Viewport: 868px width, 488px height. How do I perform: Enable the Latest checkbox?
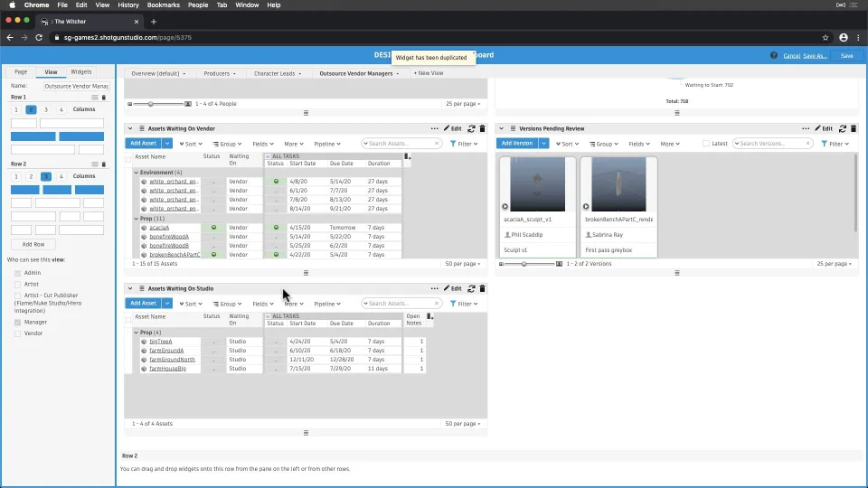707,144
